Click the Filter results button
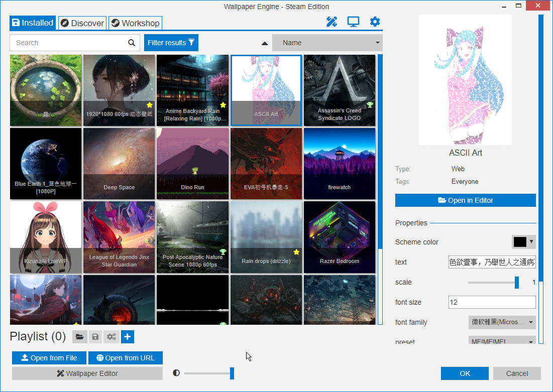 tap(171, 43)
